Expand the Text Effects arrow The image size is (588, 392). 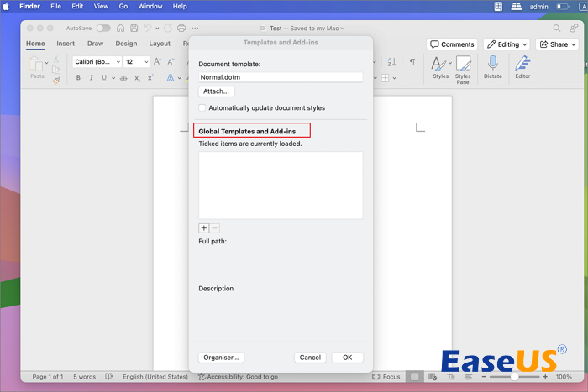pos(179,78)
